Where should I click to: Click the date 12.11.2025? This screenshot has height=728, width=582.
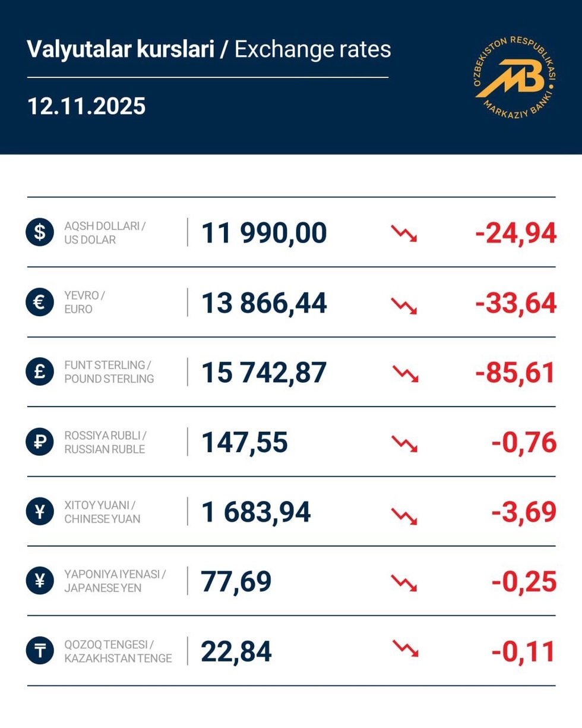(87, 106)
